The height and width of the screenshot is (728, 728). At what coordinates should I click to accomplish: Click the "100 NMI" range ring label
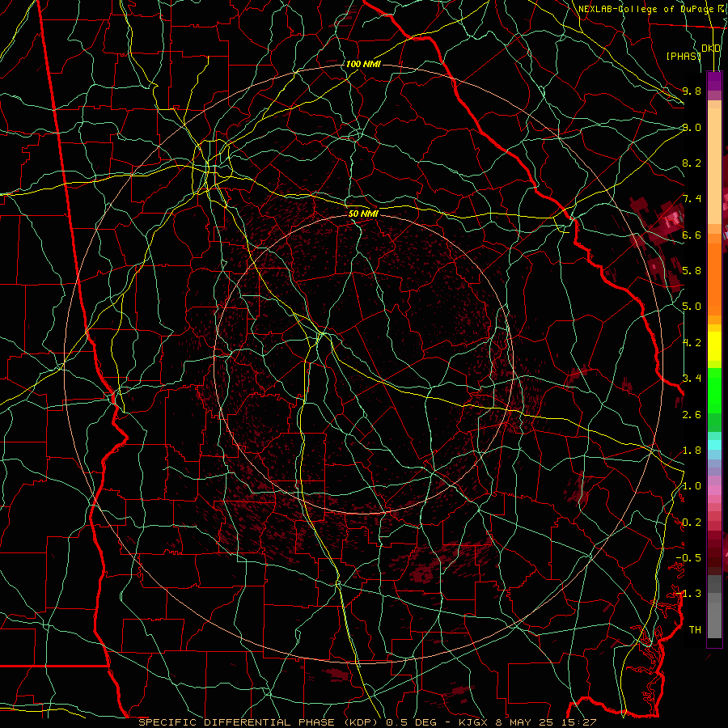[x=363, y=64]
